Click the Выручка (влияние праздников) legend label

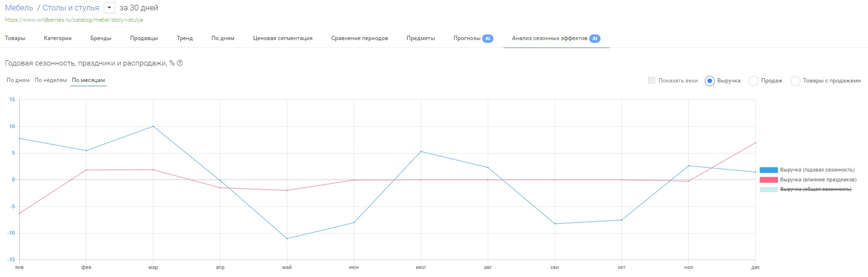pos(818,179)
